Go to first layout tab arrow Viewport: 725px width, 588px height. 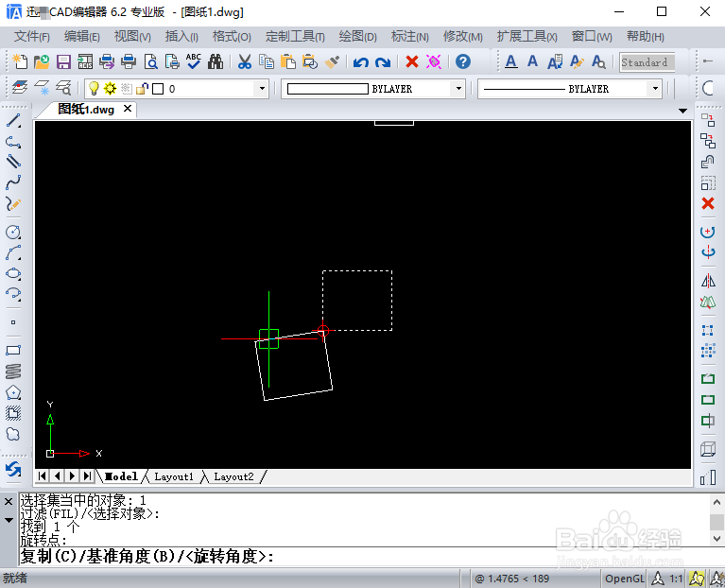(x=43, y=476)
